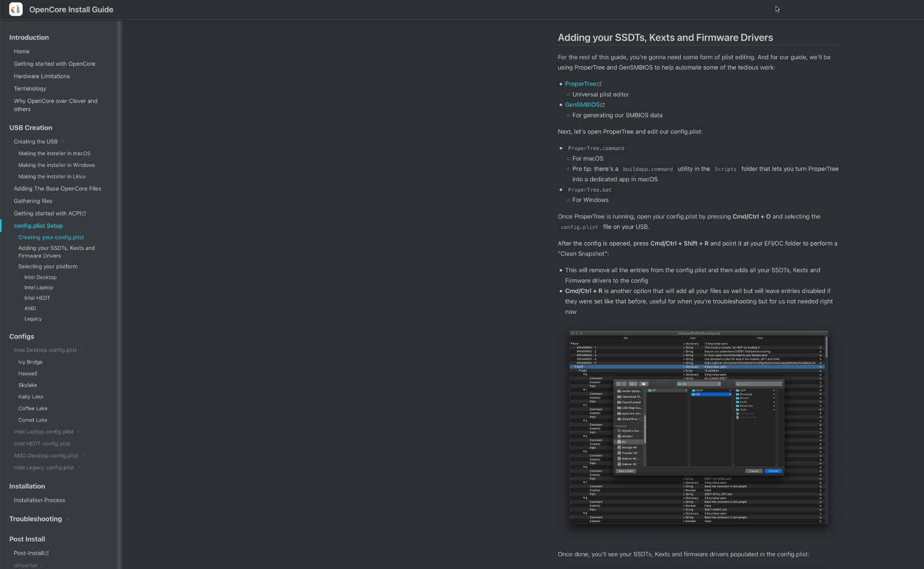
Task: Expand the AMD Desktop config.plist arrow
Action: click(x=84, y=456)
